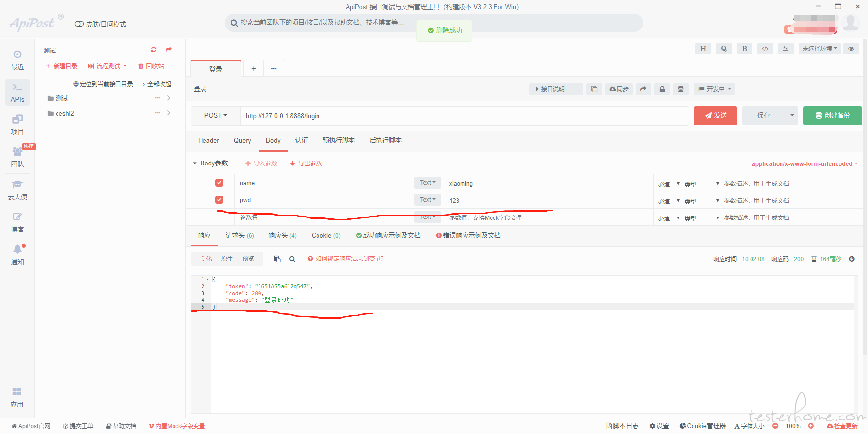Click the 发送 send button
Image resolution: width=868 pixels, height=434 pixels.
point(716,116)
